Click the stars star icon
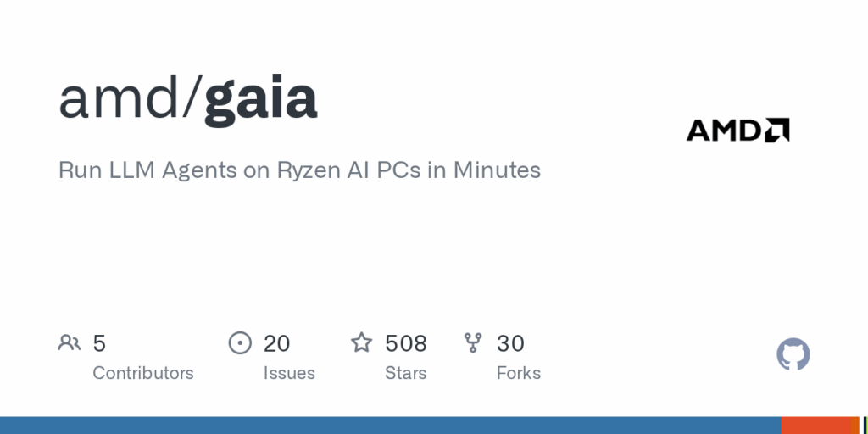Viewport: 868px width, 434px height. click(x=362, y=342)
